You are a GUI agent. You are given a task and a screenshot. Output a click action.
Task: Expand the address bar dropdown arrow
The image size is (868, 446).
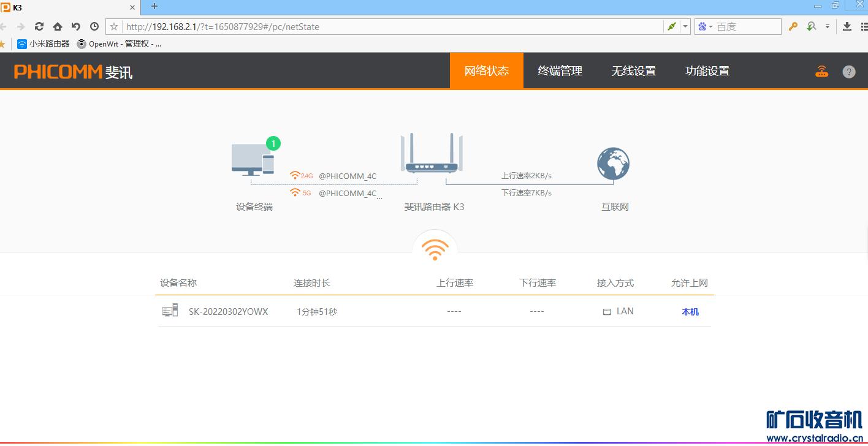685,26
